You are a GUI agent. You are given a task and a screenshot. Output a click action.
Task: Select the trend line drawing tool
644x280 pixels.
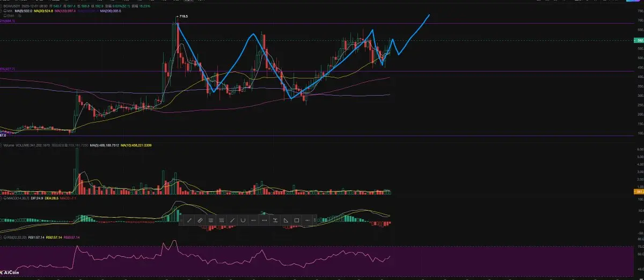pos(189,220)
